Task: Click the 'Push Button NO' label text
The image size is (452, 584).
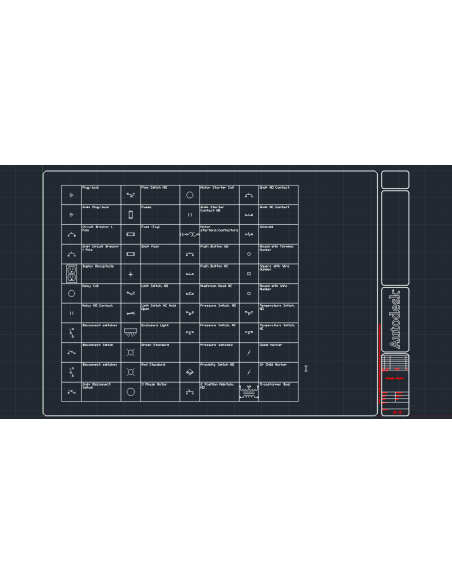Action: click(214, 247)
